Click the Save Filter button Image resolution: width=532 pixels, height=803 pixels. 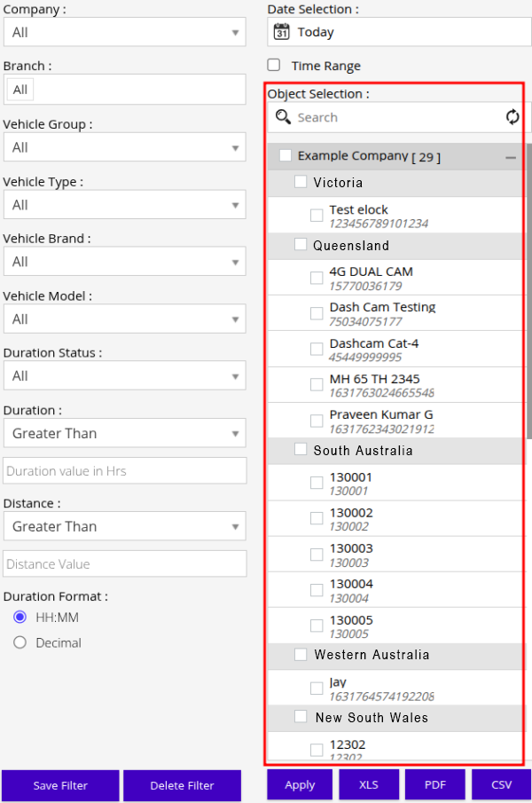[60, 785]
